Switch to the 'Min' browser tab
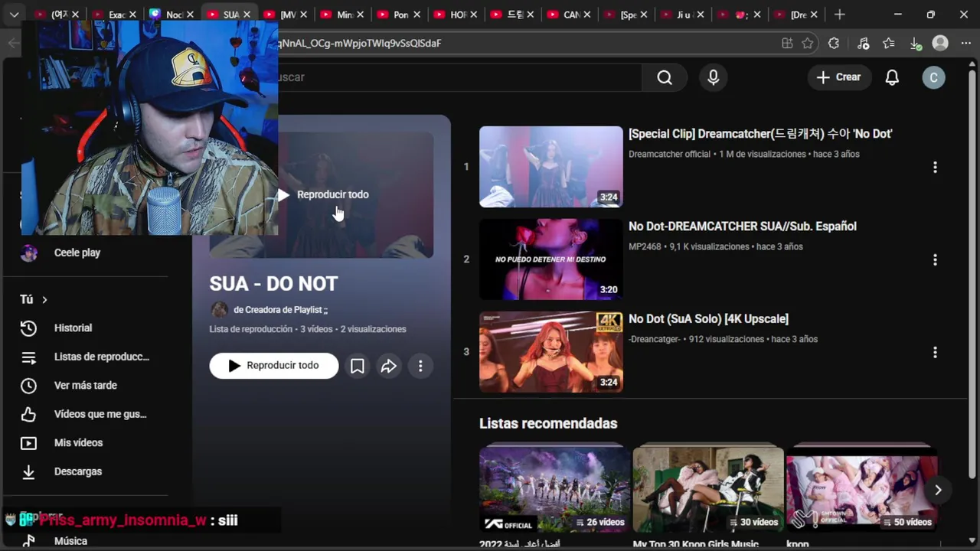 pyautogui.click(x=345, y=15)
